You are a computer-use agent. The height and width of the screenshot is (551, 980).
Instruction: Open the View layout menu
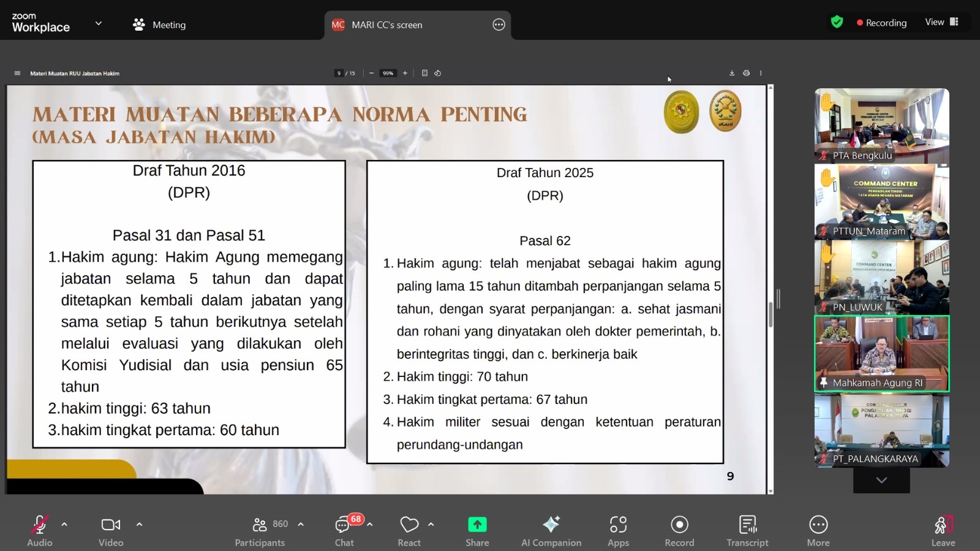[x=941, y=22]
